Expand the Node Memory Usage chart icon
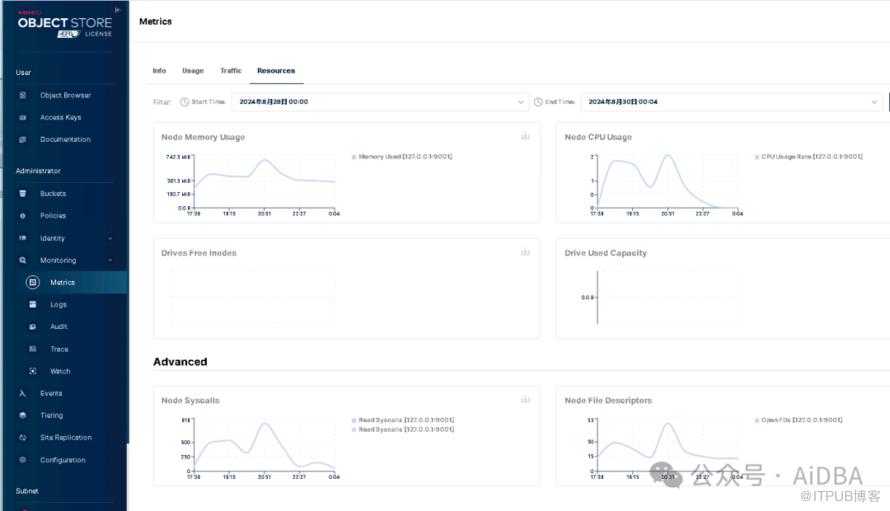The width and height of the screenshot is (890, 511). pyautogui.click(x=525, y=136)
